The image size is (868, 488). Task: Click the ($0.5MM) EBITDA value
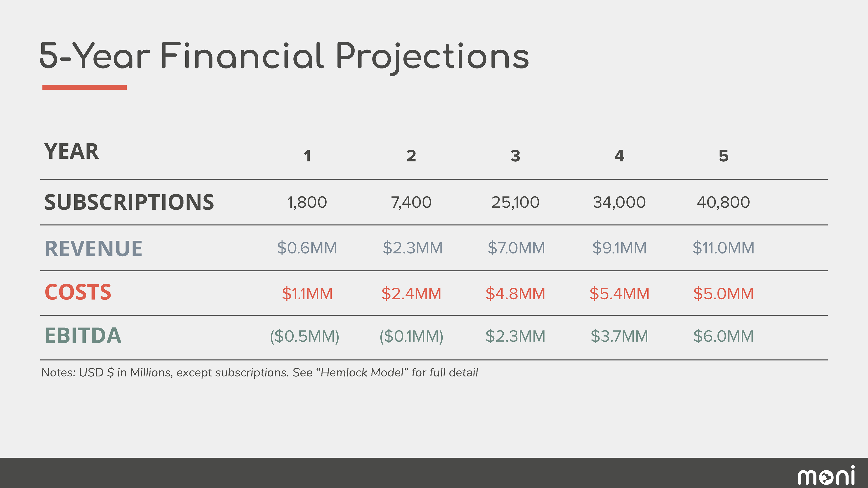[x=305, y=336]
